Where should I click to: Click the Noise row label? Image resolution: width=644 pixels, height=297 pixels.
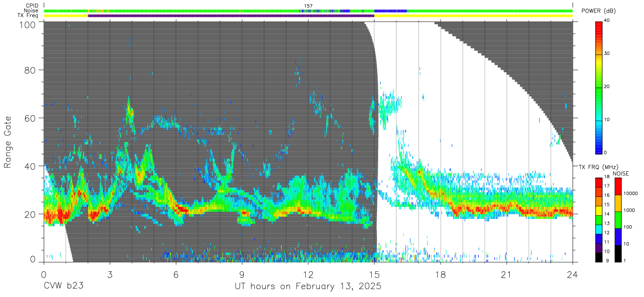[31, 10]
